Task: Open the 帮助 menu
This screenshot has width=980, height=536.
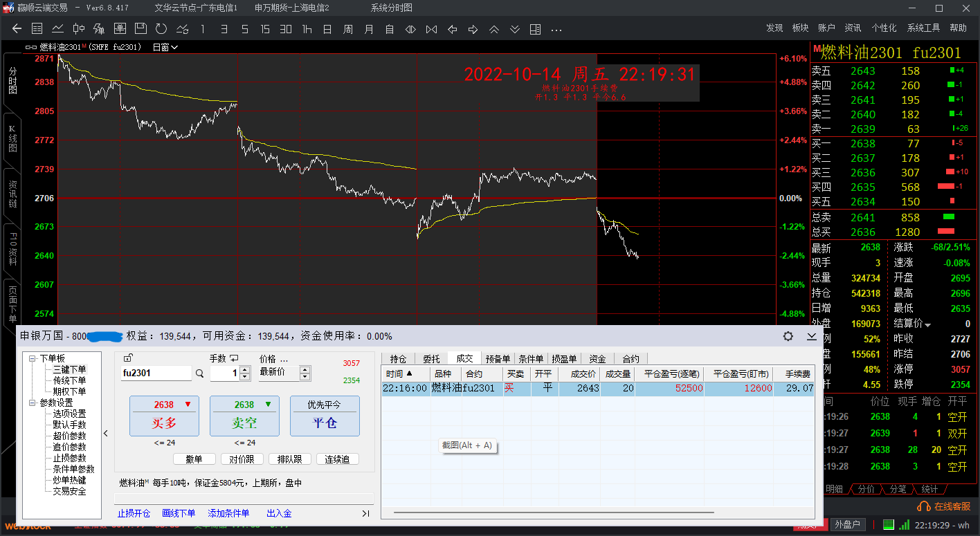Action: tap(958, 28)
